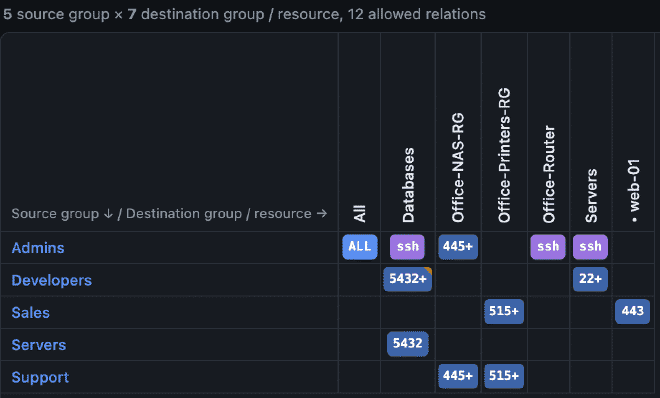This screenshot has height=398, width=660.
Task: Open the Servers source group row link
Action: pos(39,345)
